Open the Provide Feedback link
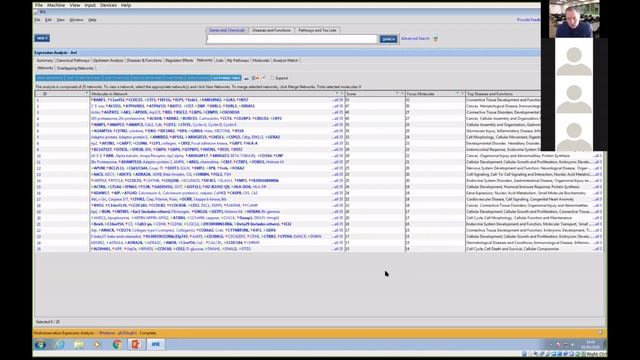Image resolution: width=640 pixels, height=360 pixels. [529, 20]
